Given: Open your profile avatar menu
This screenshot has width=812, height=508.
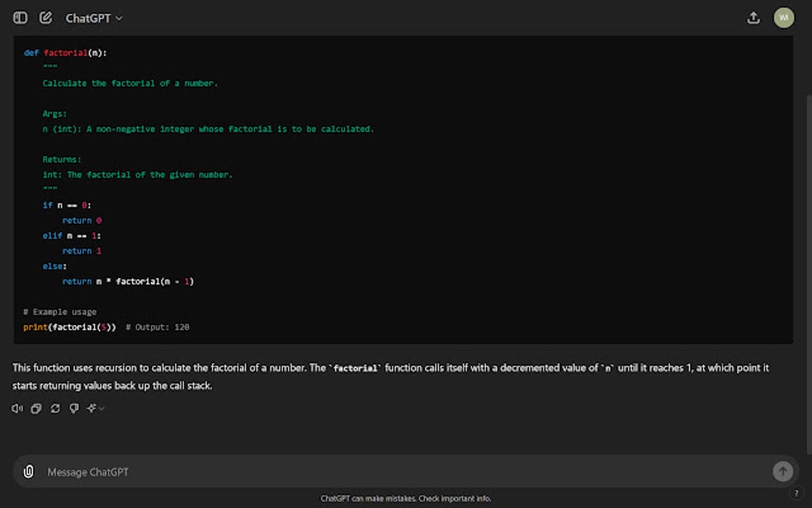Looking at the screenshot, I should [784, 17].
